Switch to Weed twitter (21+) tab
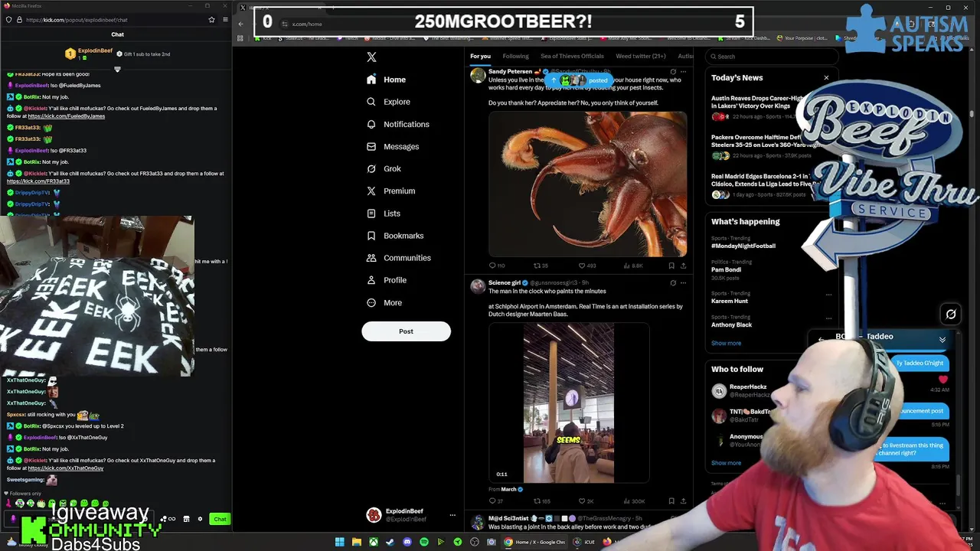This screenshot has width=980, height=551. pyautogui.click(x=641, y=56)
